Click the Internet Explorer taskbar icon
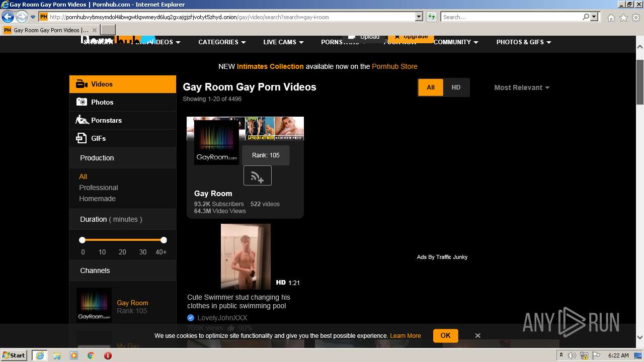 [39, 355]
